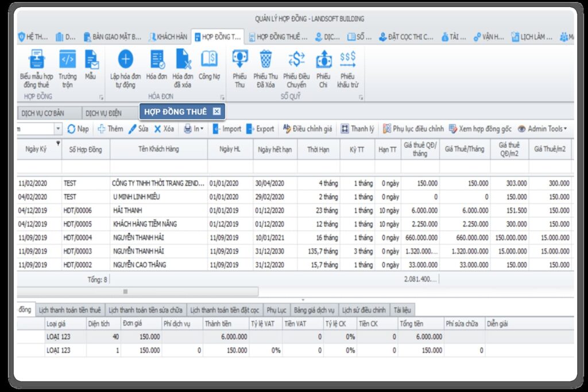Screen dimensions: 588x392
Task: Open the BÀN GIAO MẶT B... ribbon tab
Action: tap(113, 37)
